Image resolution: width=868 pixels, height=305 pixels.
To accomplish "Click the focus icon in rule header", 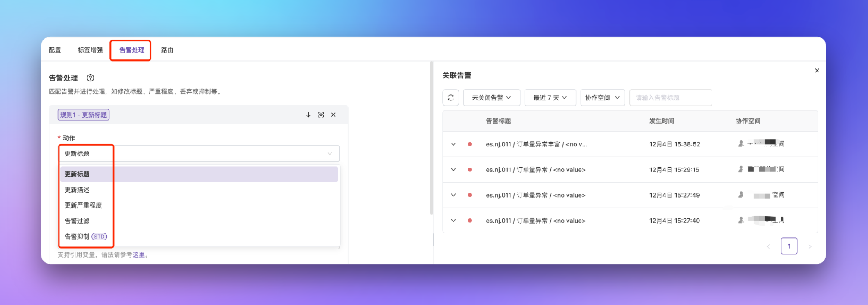I will [x=321, y=115].
